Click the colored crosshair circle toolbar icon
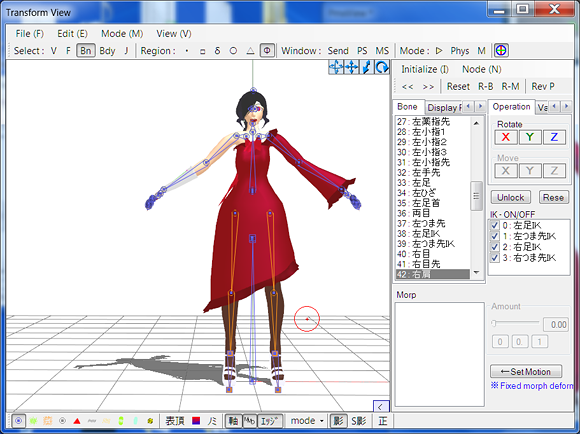This screenshot has width=580, height=434. tap(501, 51)
